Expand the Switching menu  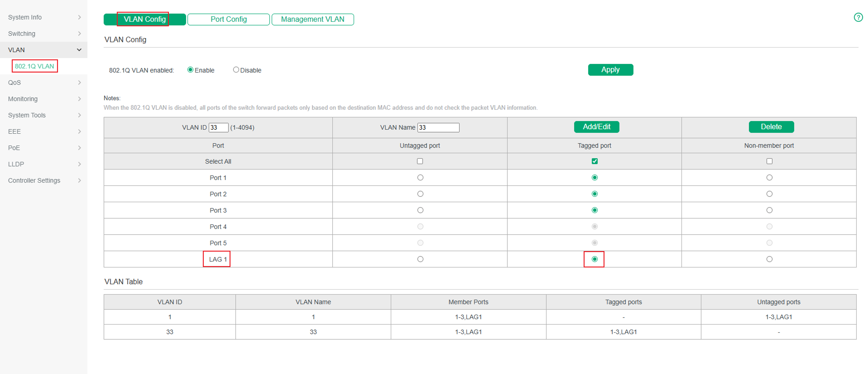click(44, 33)
